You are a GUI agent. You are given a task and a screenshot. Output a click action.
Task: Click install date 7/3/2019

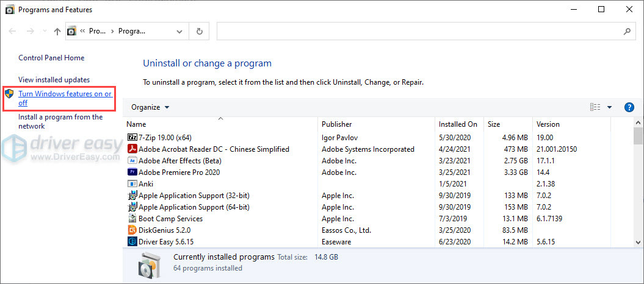click(x=452, y=219)
